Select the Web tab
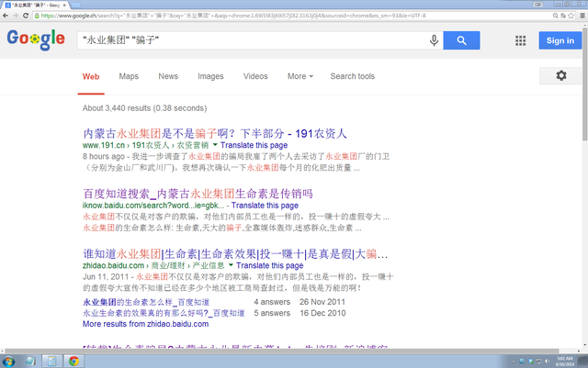The image size is (588, 368). (91, 76)
